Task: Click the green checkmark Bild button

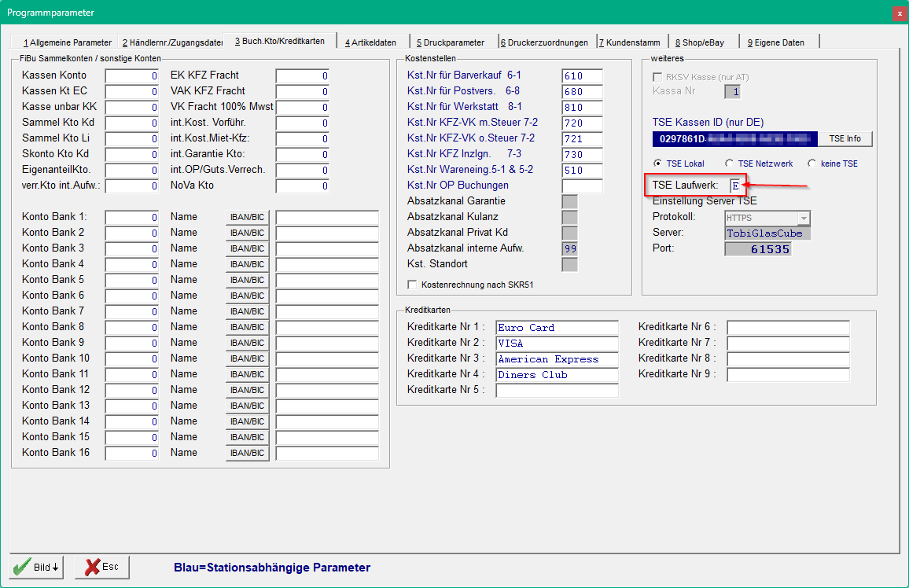Action: point(36,567)
